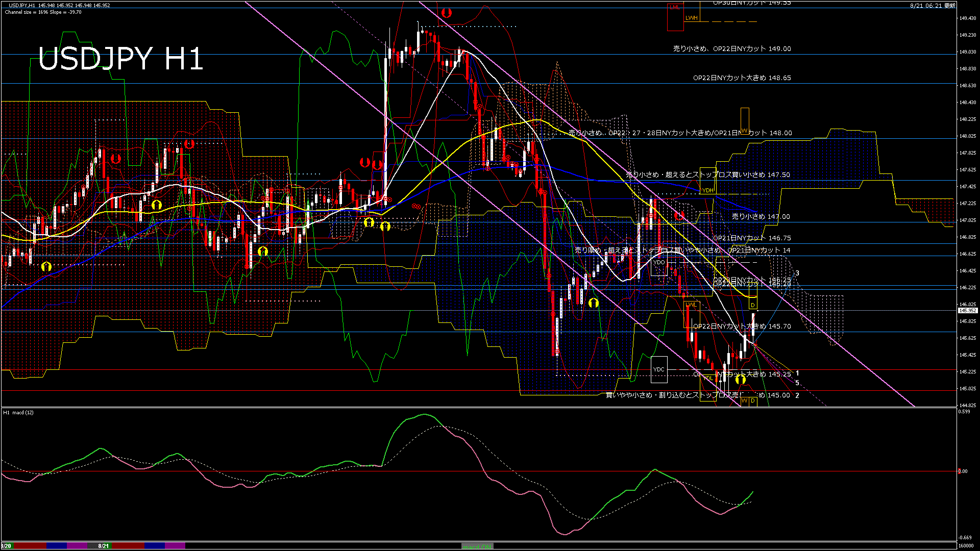
Task: Click 149.430 on the price axis
Action: point(968,18)
